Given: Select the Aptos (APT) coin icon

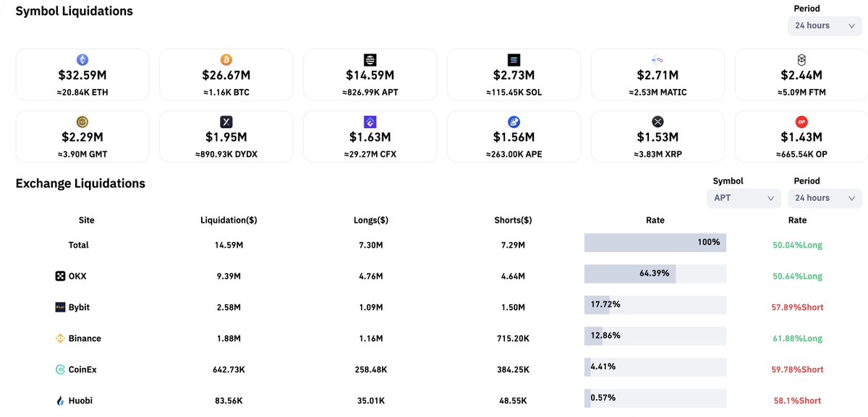Looking at the screenshot, I should (370, 60).
